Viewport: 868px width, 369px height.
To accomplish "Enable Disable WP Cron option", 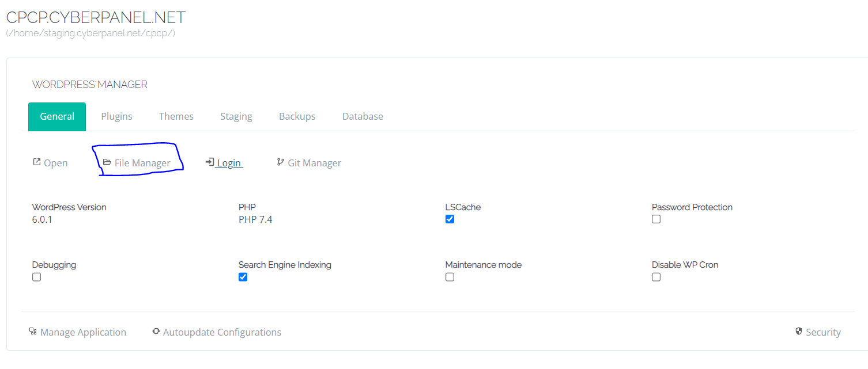I will (656, 277).
